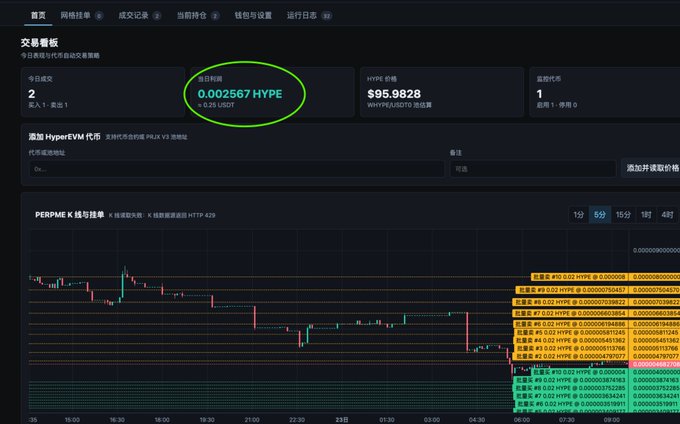Select sell order #7 at 0.000006603854

coord(570,313)
